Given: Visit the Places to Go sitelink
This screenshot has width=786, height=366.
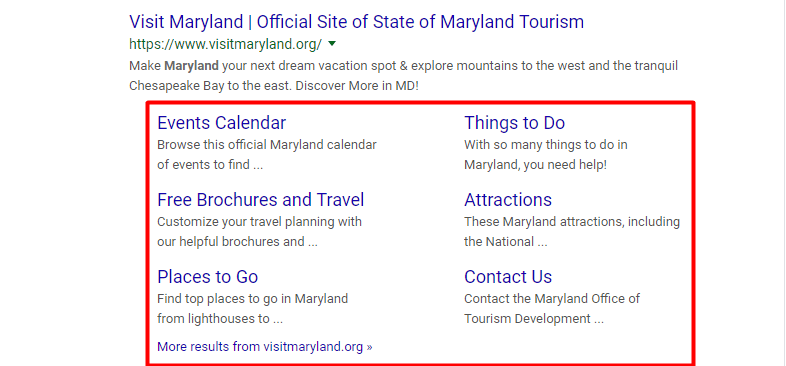Looking at the screenshot, I should click(208, 277).
